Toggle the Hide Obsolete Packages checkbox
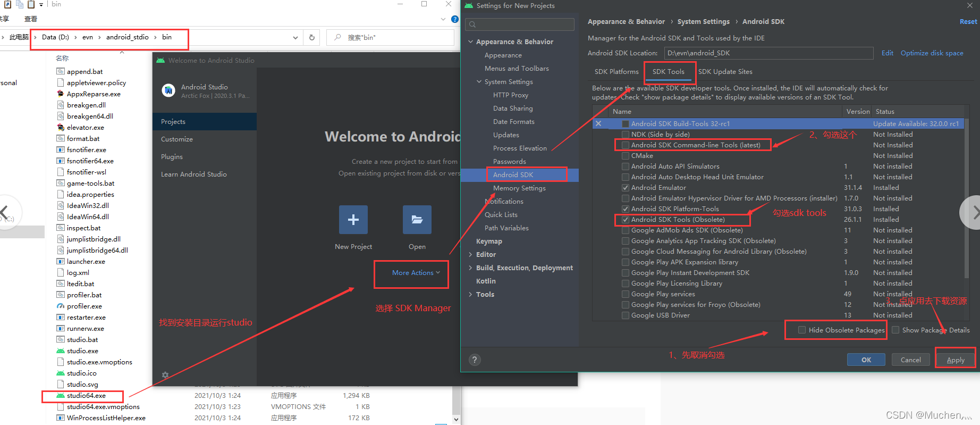 coord(802,330)
